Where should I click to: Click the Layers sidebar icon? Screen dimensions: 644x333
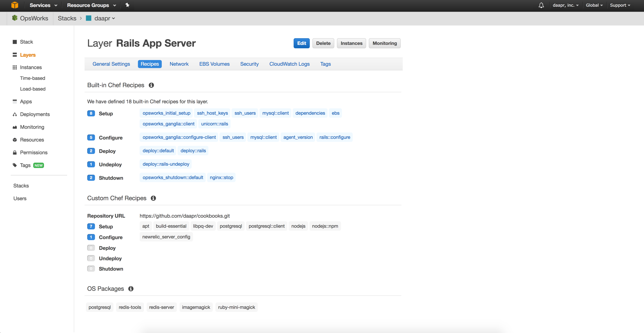[15, 55]
